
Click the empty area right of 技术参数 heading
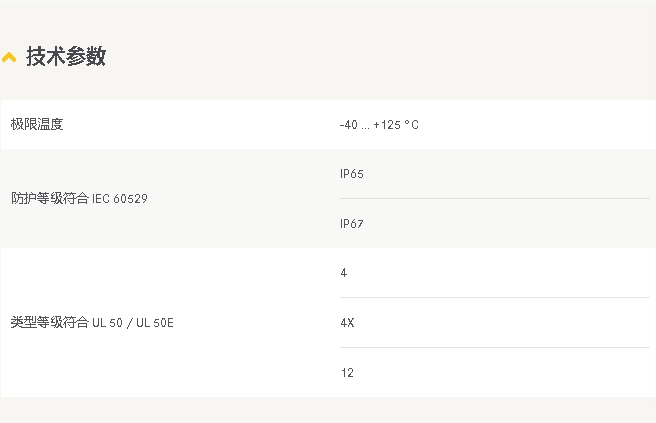[377, 56]
